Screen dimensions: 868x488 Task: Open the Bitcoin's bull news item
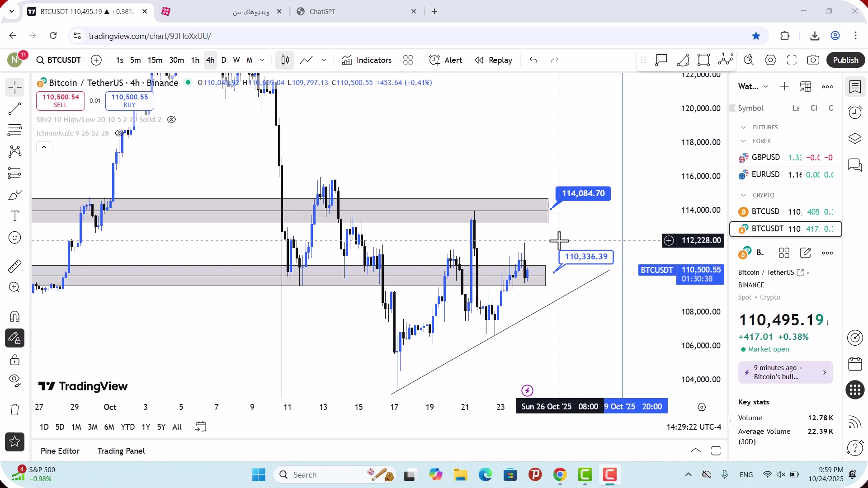pyautogui.click(x=785, y=373)
